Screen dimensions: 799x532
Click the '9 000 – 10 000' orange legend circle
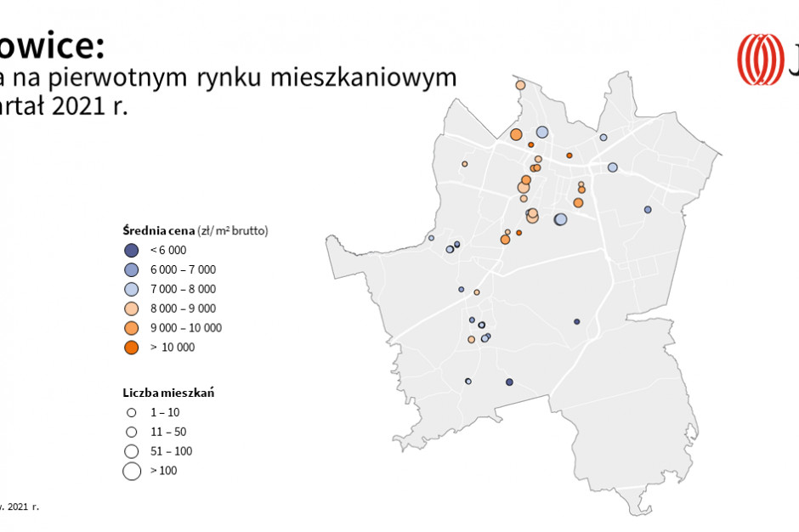132,328
